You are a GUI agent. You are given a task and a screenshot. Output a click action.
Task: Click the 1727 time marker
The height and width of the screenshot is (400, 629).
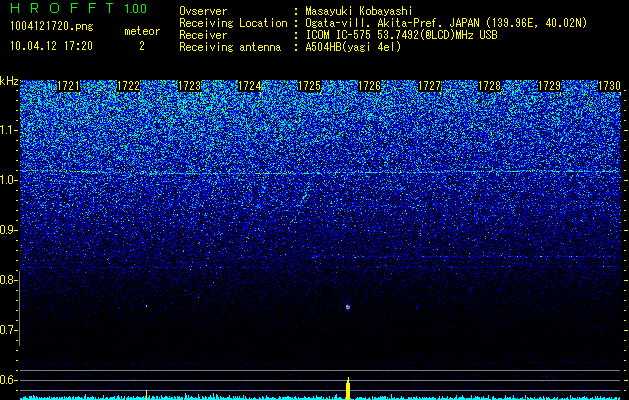(x=429, y=86)
